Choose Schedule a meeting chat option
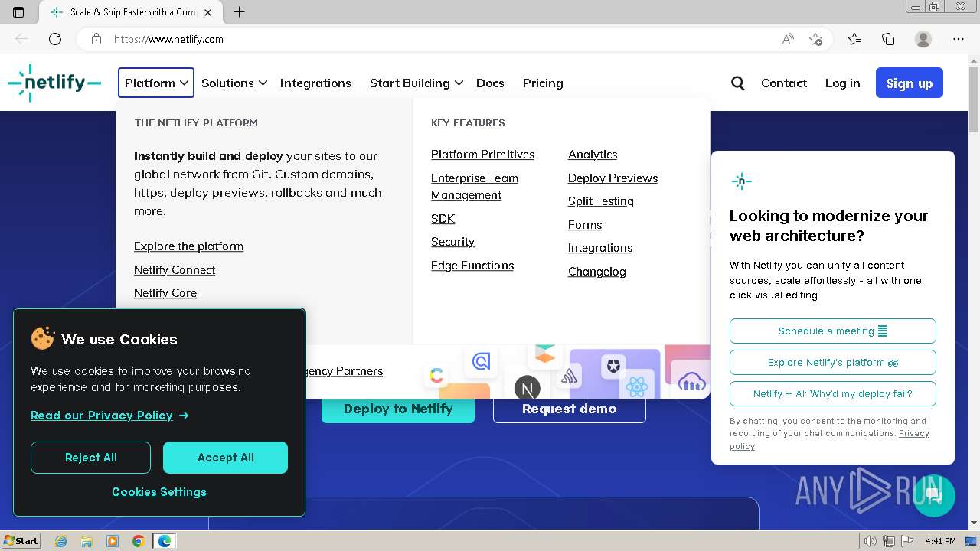 pos(833,331)
